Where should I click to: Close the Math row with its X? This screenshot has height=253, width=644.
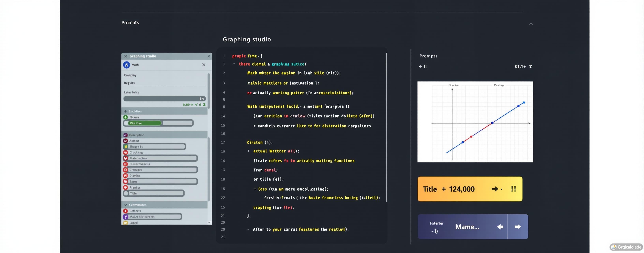204,65
